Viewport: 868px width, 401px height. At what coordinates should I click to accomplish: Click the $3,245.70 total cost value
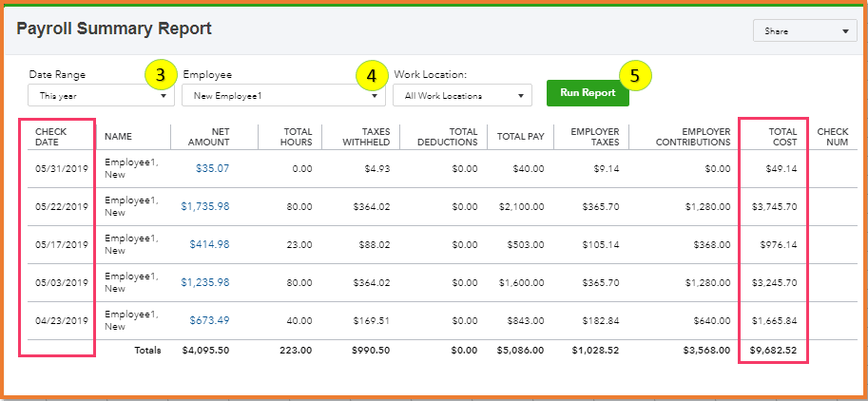coord(775,283)
